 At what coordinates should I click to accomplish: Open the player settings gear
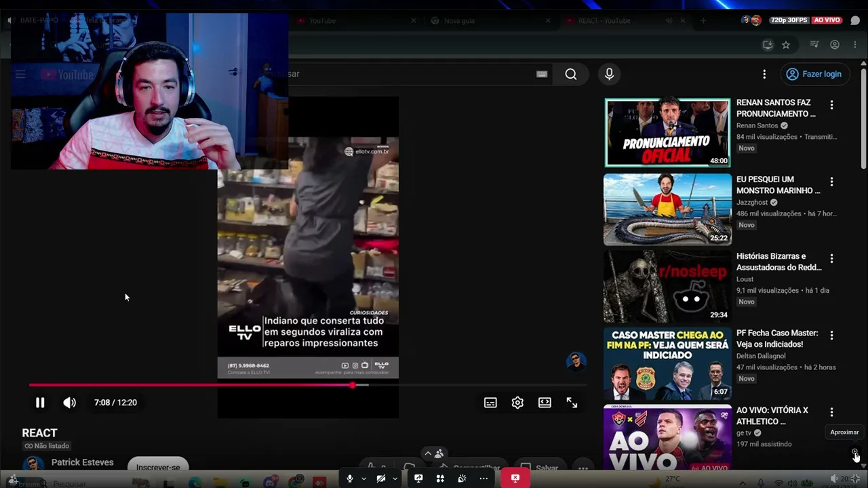pyautogui.click(x=517, y=403)
